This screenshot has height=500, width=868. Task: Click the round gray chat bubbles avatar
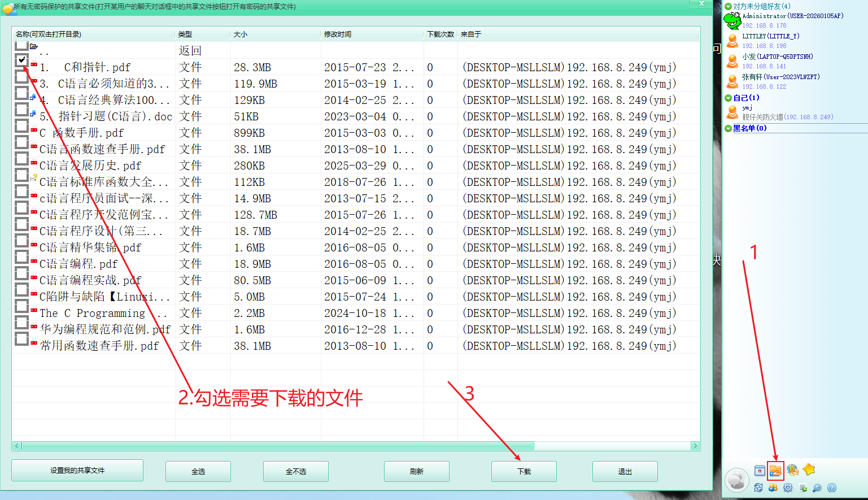(737, 480)
